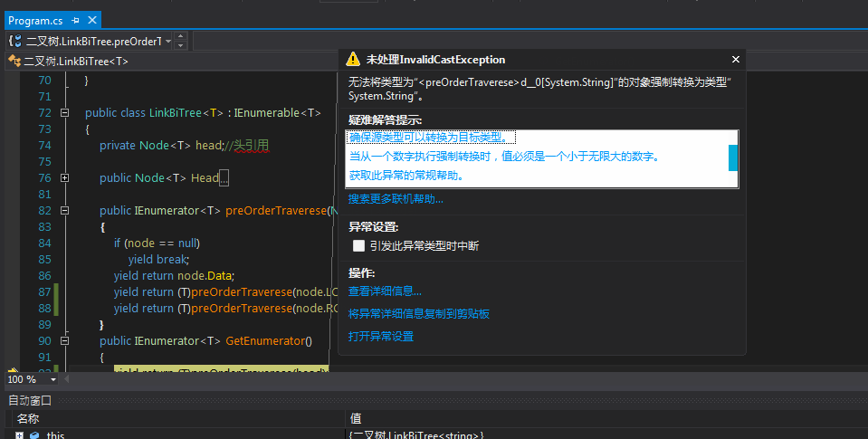868x439 pixels.
Task: Expand the Head property at line 76
Action: 65,177
